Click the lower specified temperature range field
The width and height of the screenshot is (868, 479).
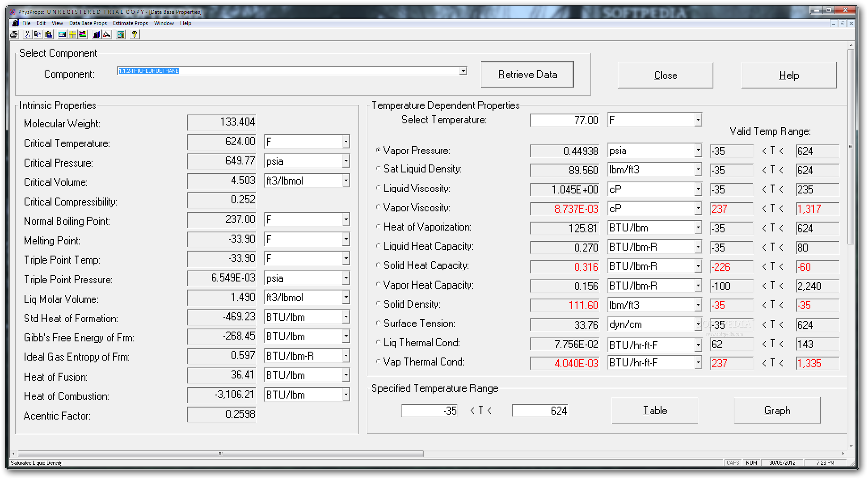(x=430, y=411)
